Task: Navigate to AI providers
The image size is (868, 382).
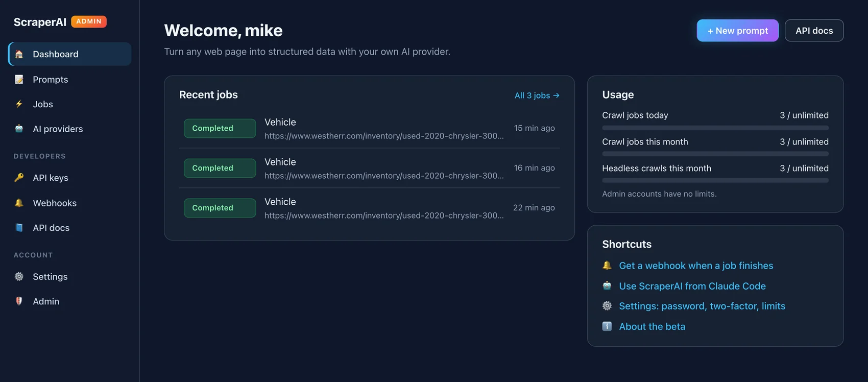Action: (x=70, y=129)
